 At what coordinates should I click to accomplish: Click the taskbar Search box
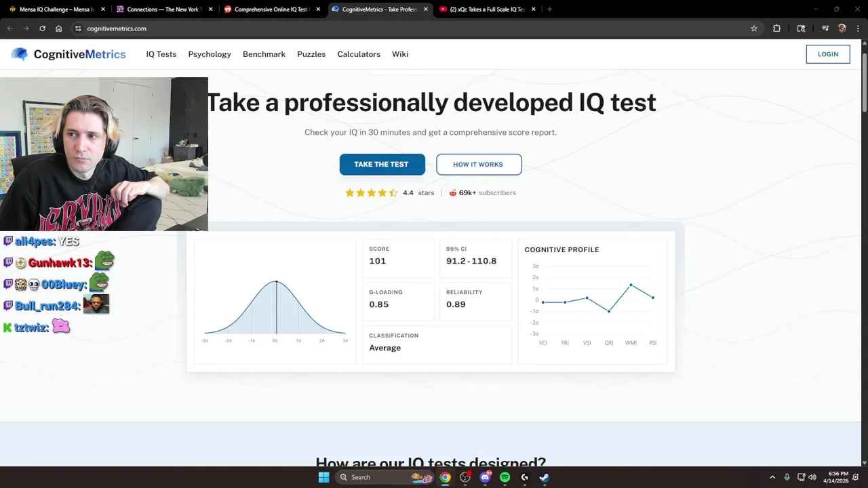coord(384,477)
